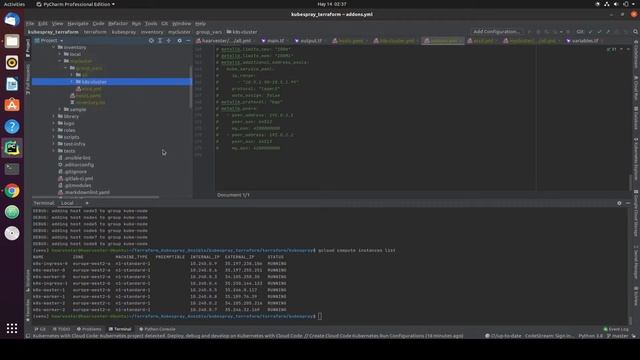Open the Refactor menu
640x360 pixels.
(x=118, y=24)
